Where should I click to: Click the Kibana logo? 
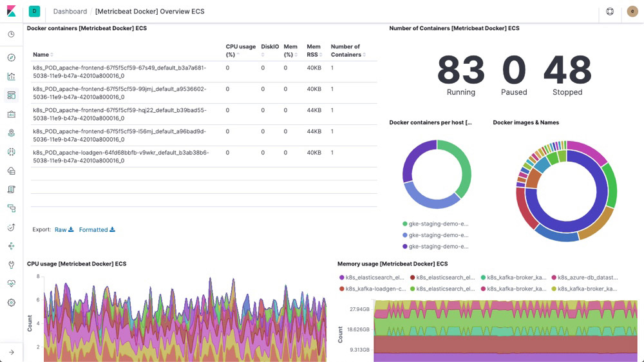12,11
